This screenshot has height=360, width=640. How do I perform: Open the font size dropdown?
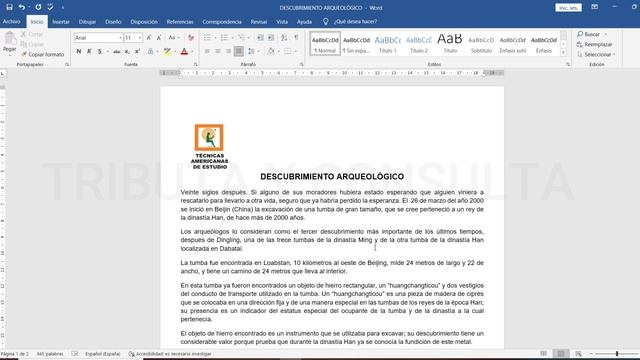pyautogui.click(x=140, y=38)
